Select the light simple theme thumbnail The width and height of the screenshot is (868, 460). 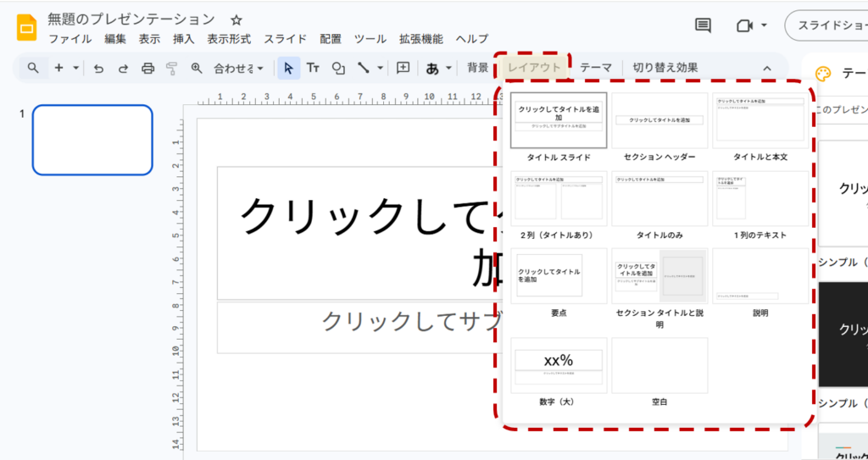pos(843,193)
